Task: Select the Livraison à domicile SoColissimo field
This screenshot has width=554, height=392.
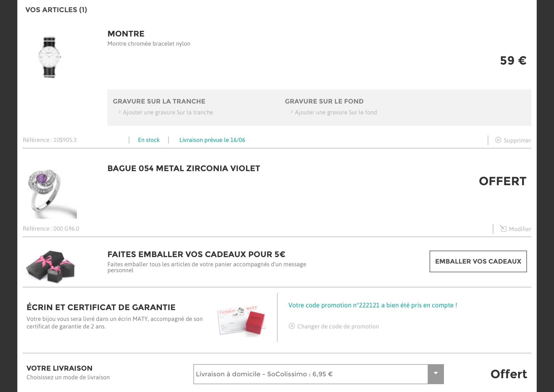Action: 310,374
